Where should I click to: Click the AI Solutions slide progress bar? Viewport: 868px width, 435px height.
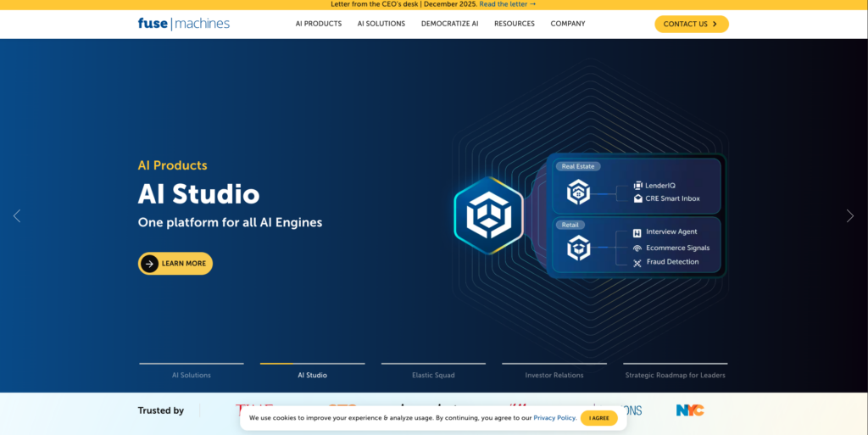[x=192, y=364]
